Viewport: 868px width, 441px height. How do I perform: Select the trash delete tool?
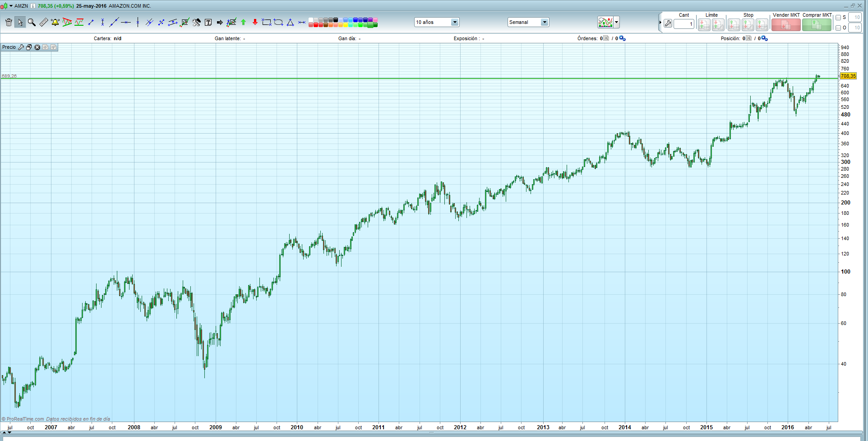coord(8,22)
